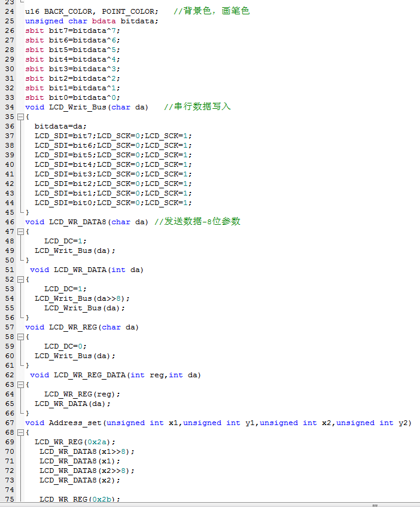Click the 'LCD_WR_DATA(da);' statement
Image resolution: width=420 pixels, height=507 pixels.
click(x=72, y=404)
